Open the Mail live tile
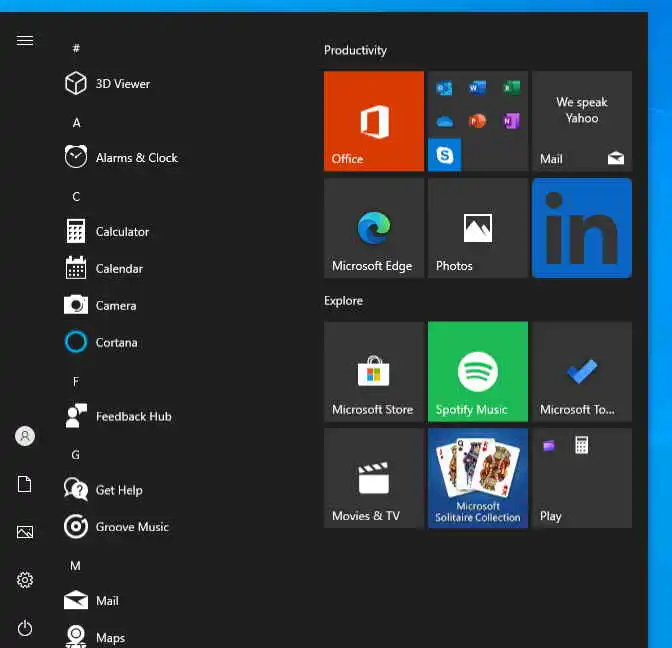The width and height of the screenshot is (672, 648). (582, 121)
